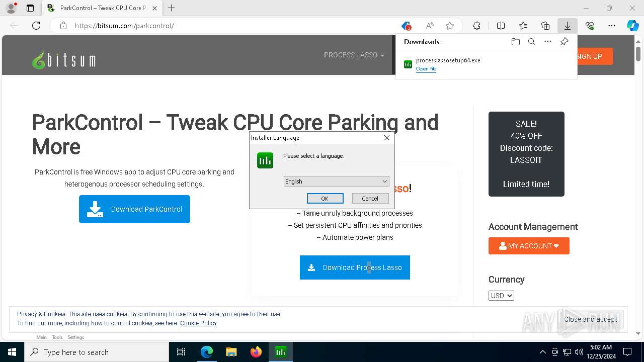Toggle the Downloads toolbar button
The image size is (644, 362).
pyautogui.click(x=567, y=26)
